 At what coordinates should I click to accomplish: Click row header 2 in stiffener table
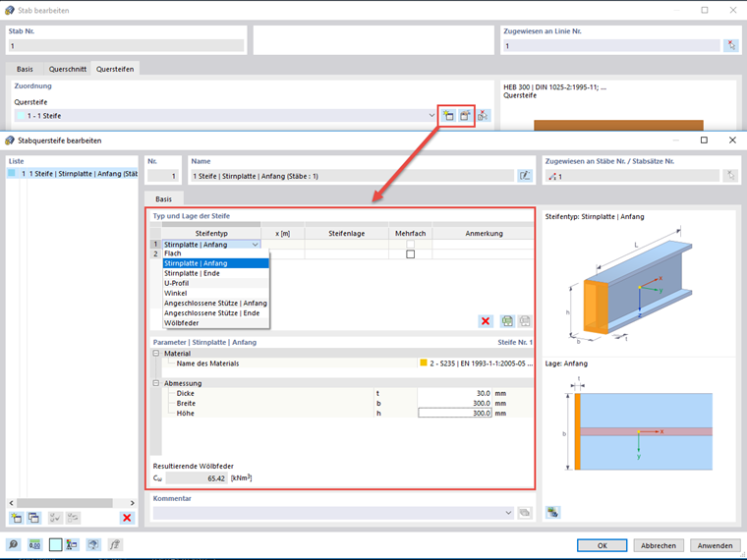click(155, 254)
